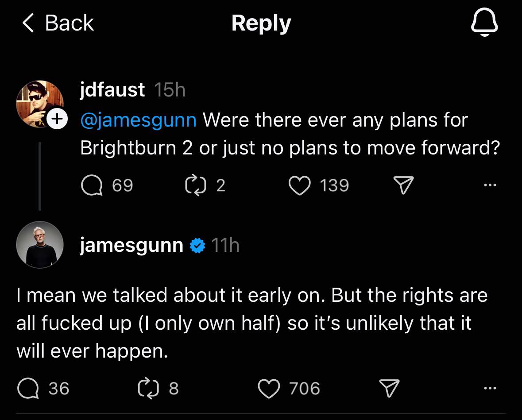
Task: Open the @jamesgunn mention link
Action: [138, 120]
